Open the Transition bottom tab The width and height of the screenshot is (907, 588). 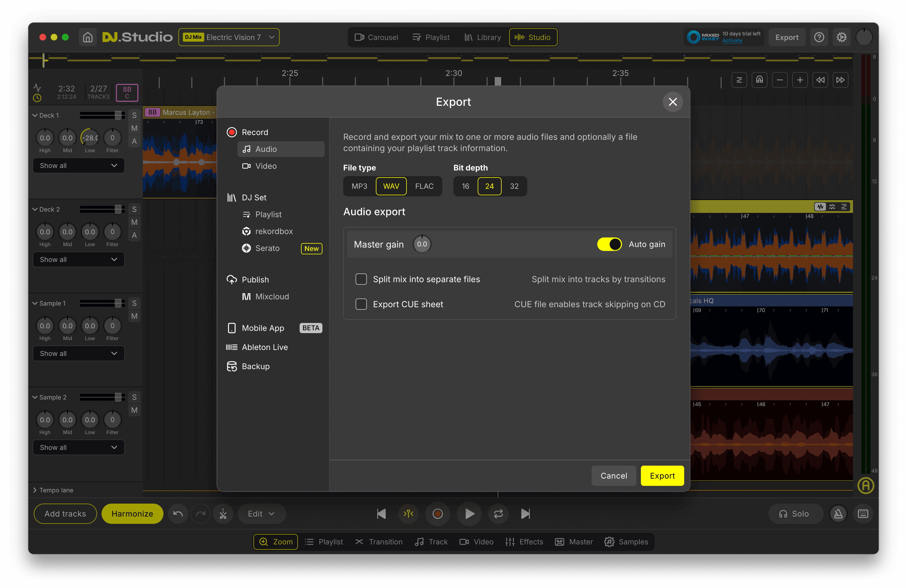coord(379,542)
